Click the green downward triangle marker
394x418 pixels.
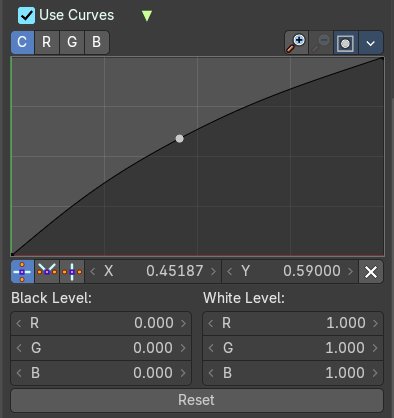coord(147,16)
